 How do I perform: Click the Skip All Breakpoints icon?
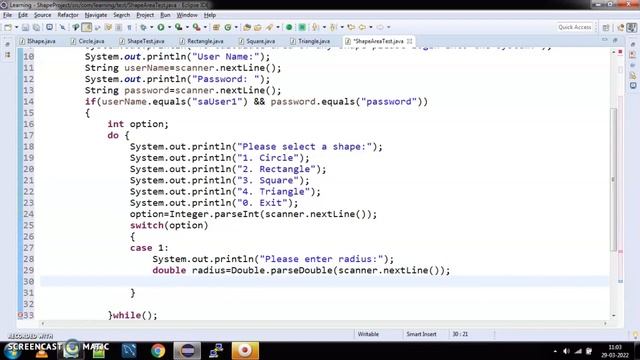pyautogui.click(x=62, y=27)
